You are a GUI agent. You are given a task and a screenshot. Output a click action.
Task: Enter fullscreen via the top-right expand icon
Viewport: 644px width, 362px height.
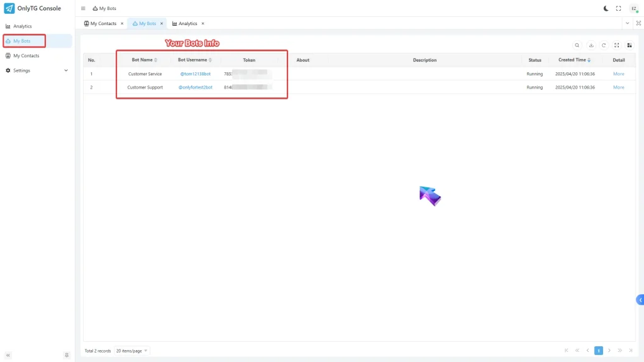618,8
